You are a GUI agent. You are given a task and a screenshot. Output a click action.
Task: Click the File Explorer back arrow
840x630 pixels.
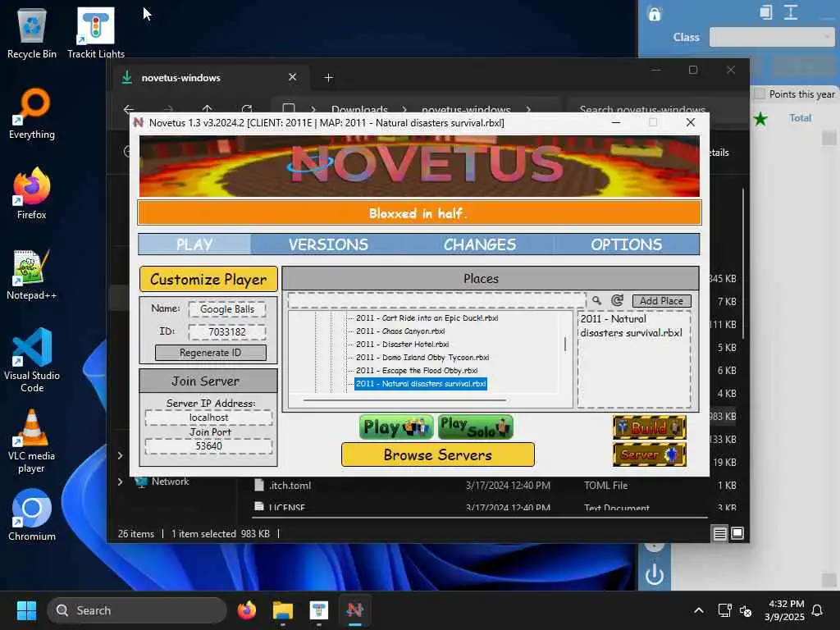[129, 109]
